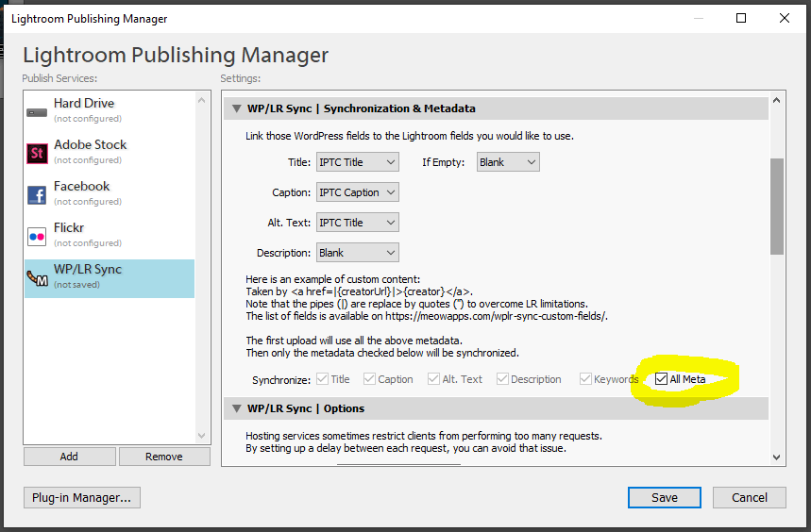Select the Adobe Stock publish service label
Image resolution: width=811 pixels, height=532 pixels.
coord(90,144)
